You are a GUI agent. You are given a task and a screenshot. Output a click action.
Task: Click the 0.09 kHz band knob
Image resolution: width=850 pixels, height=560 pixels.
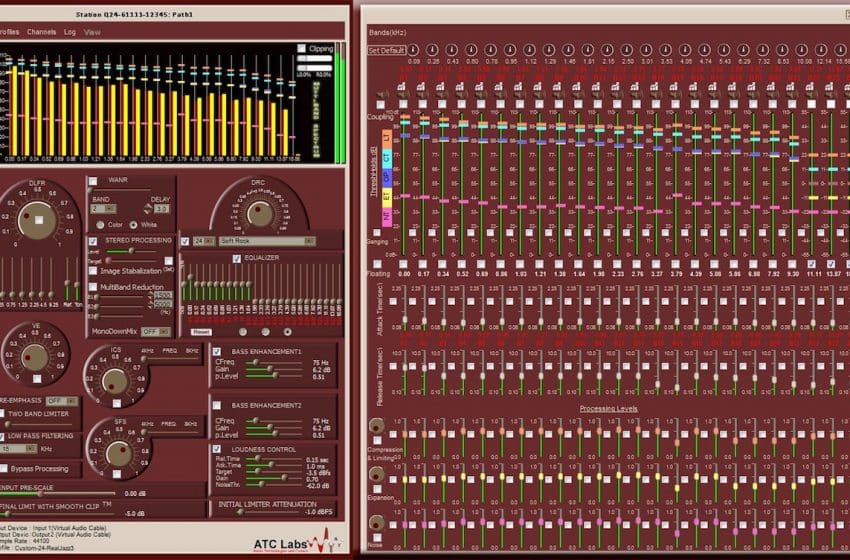click(x=413, y=50)
